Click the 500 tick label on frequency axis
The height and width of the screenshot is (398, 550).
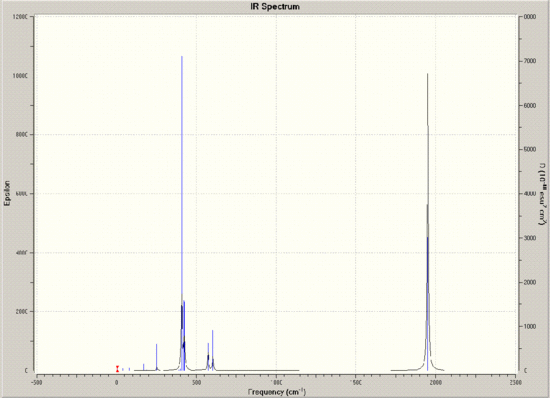[196, 382]
